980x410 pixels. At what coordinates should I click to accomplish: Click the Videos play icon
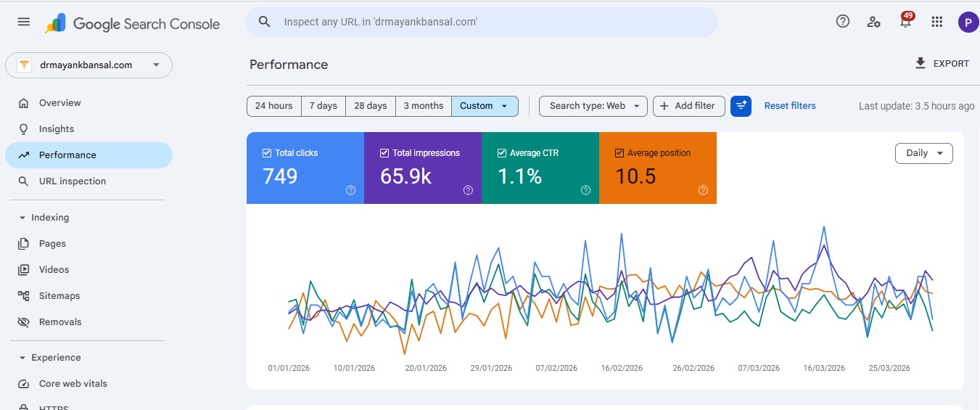click(24, 270)
